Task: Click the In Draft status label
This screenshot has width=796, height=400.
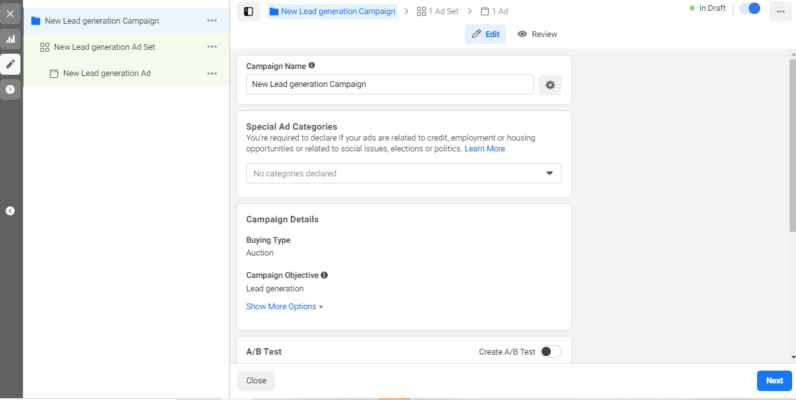Action: [712, 8]
